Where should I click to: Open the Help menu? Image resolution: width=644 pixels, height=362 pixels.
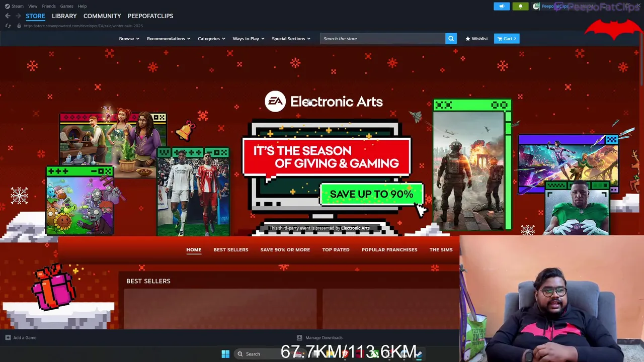(83, 6)
